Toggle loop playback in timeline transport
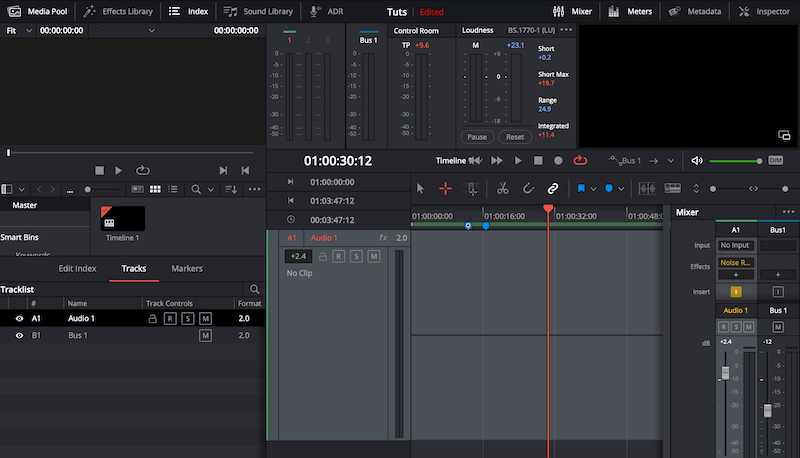This screenshot has width=800, height=458. 580,160
